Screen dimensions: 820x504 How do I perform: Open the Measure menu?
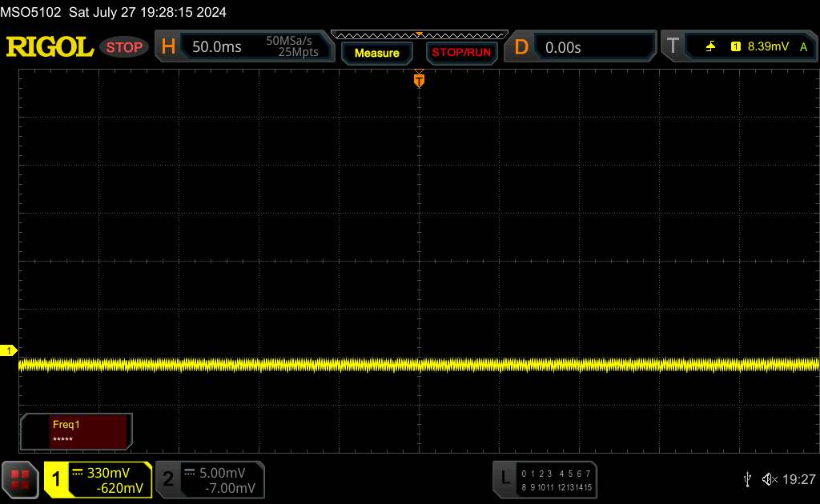[x=376, y=53]
